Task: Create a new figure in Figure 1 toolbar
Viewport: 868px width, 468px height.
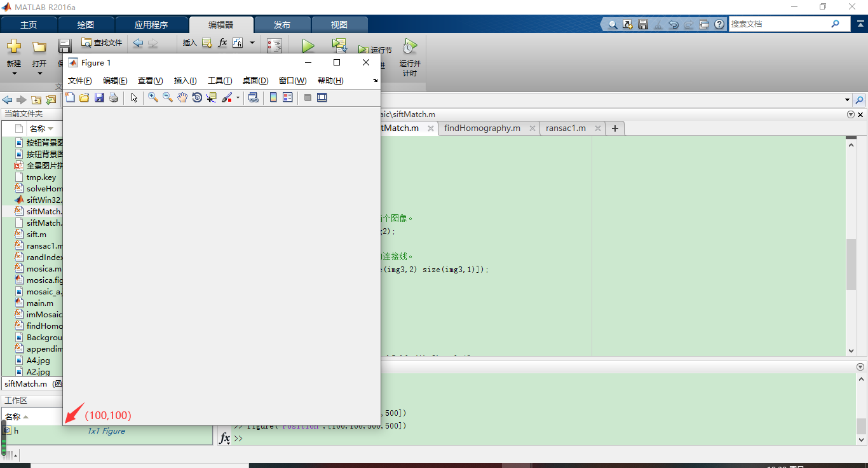Action: click(x=70, y=97)
